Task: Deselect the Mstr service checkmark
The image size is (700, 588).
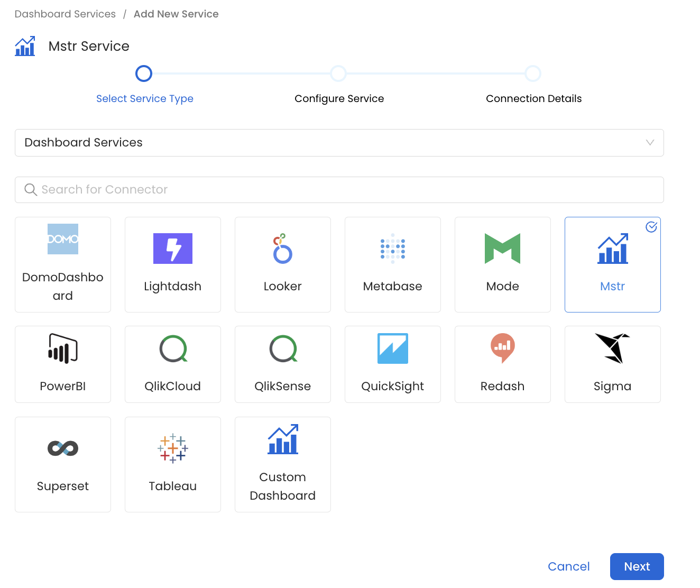Action: click(651, 226)
